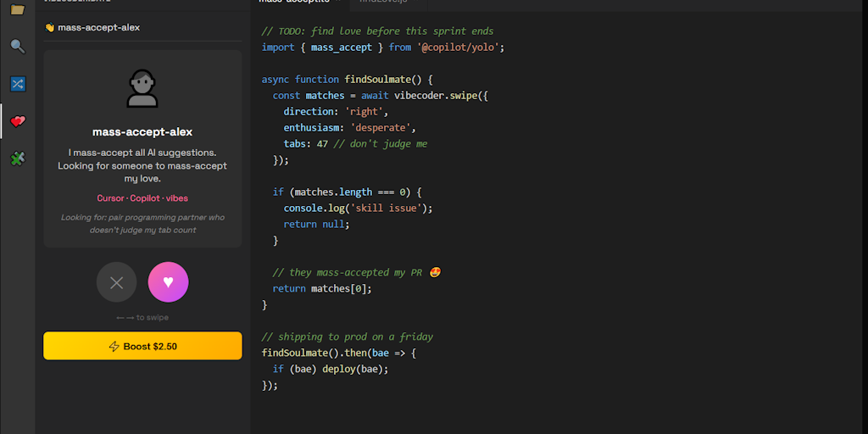Reject the profile with the X button
Screen dimensions: 868x434
coord(116,282)
